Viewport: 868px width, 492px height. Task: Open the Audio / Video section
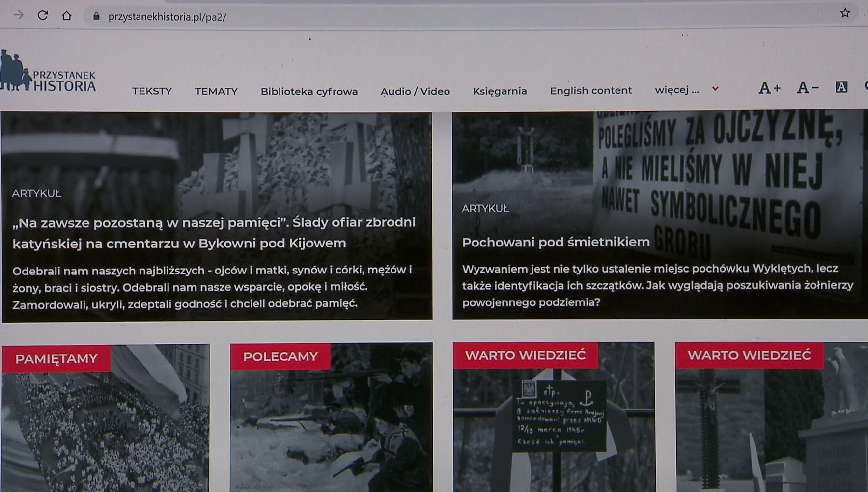(415, 91)
